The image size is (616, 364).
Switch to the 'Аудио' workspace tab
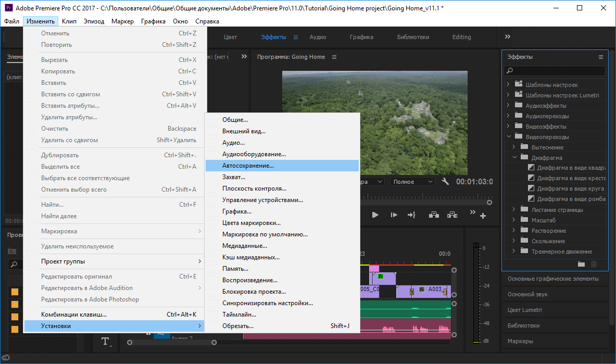pyautogui.click(x=318, y=37)
